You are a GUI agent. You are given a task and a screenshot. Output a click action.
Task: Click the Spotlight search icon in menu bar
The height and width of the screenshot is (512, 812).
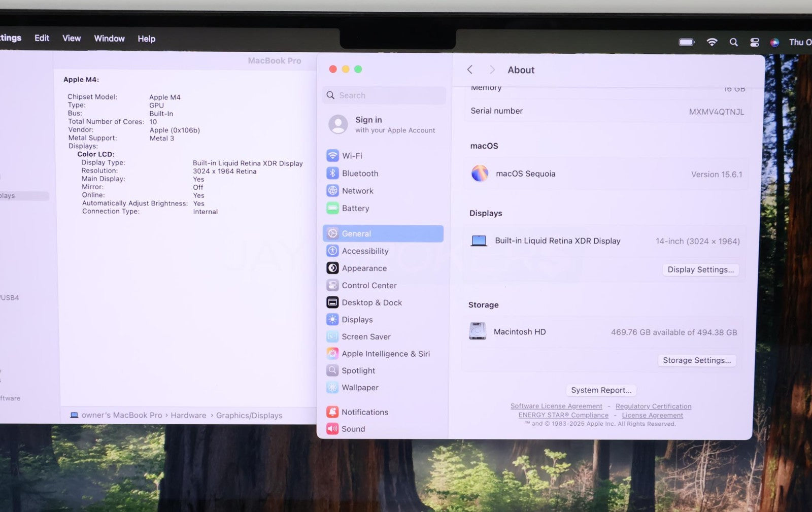[733, 42]
